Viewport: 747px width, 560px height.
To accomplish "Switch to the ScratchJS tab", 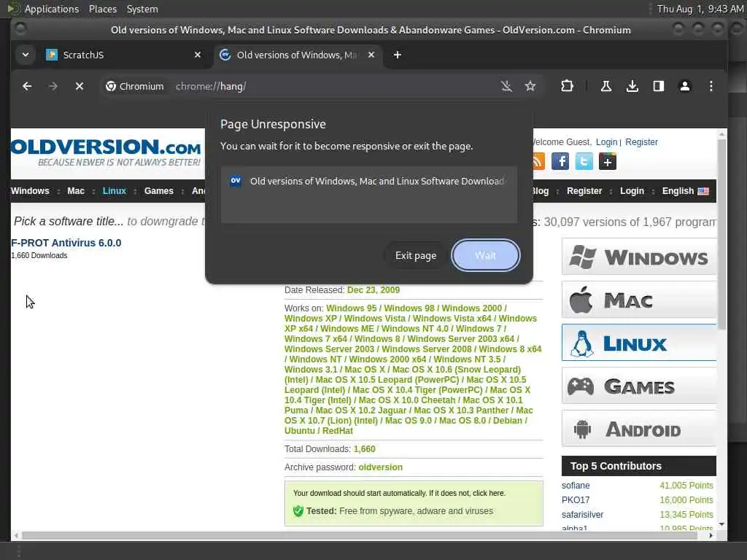I will [x=124, y=55].
